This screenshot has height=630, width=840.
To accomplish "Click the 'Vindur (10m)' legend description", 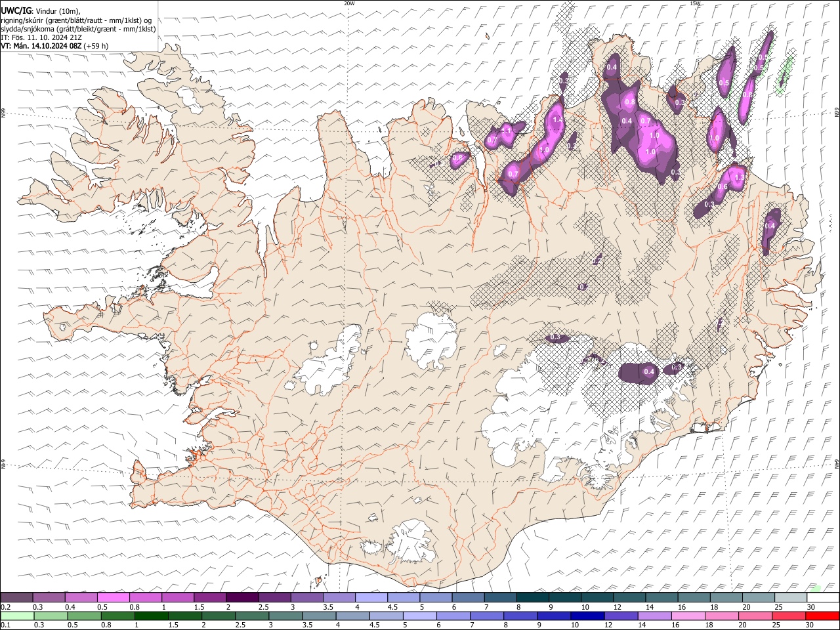I will (x=58, y=11).
